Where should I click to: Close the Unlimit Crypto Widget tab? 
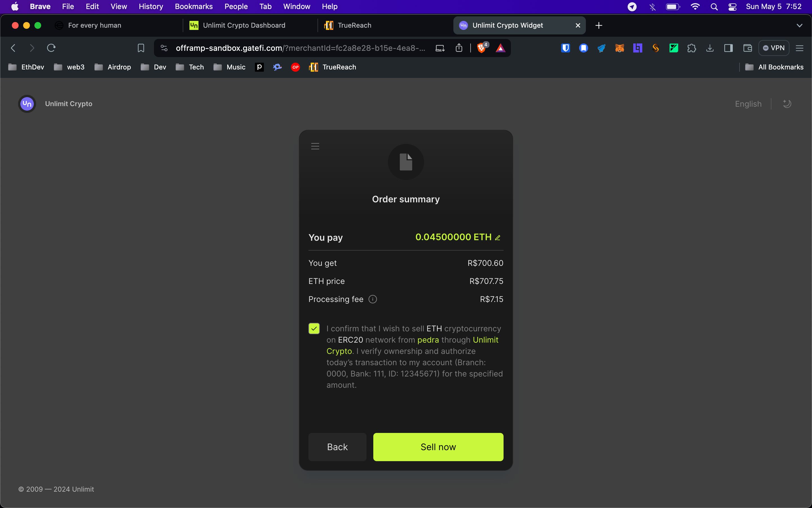pos(578,25)
